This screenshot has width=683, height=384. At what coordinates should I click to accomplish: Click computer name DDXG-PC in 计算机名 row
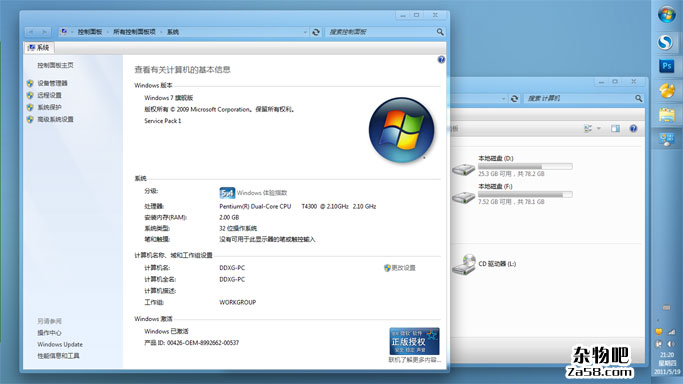tap(232, 268)
